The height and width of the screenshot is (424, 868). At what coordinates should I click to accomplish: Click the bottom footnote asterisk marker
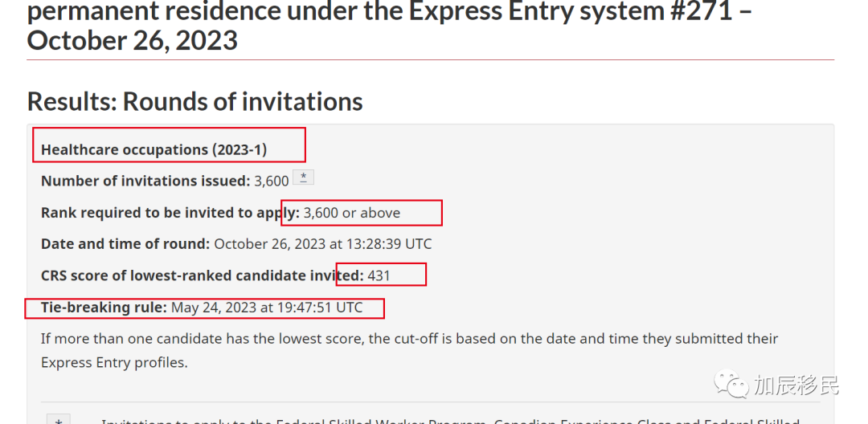[x=58, y=419]
